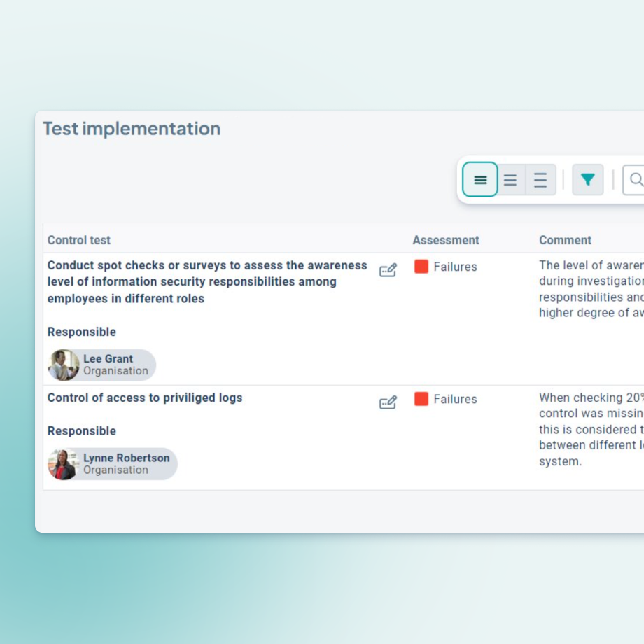Select the compact row density view

point(480,180)
